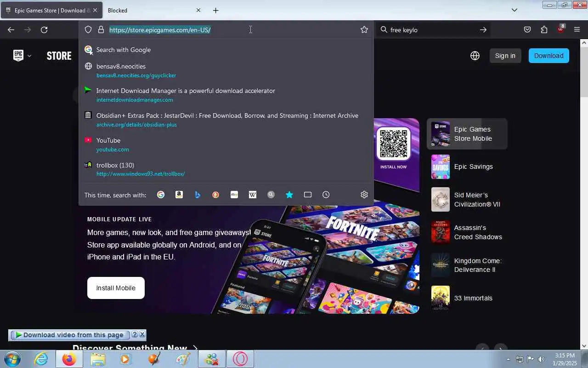588x368 pixels.
Task: Select the YouTube suggestion
Action: [x=226, y=145]
